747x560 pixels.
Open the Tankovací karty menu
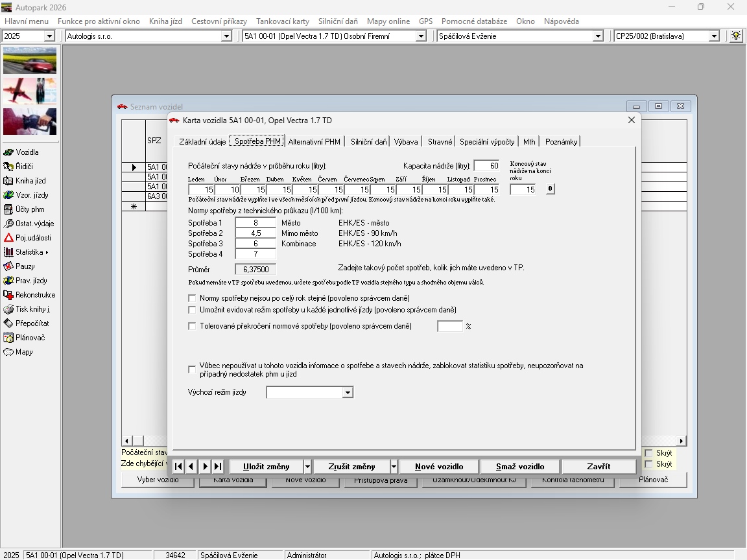tap(282, 21)
